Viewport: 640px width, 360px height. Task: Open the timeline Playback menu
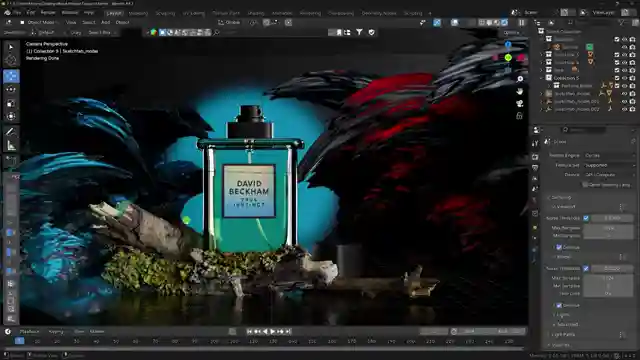[29, 331]
